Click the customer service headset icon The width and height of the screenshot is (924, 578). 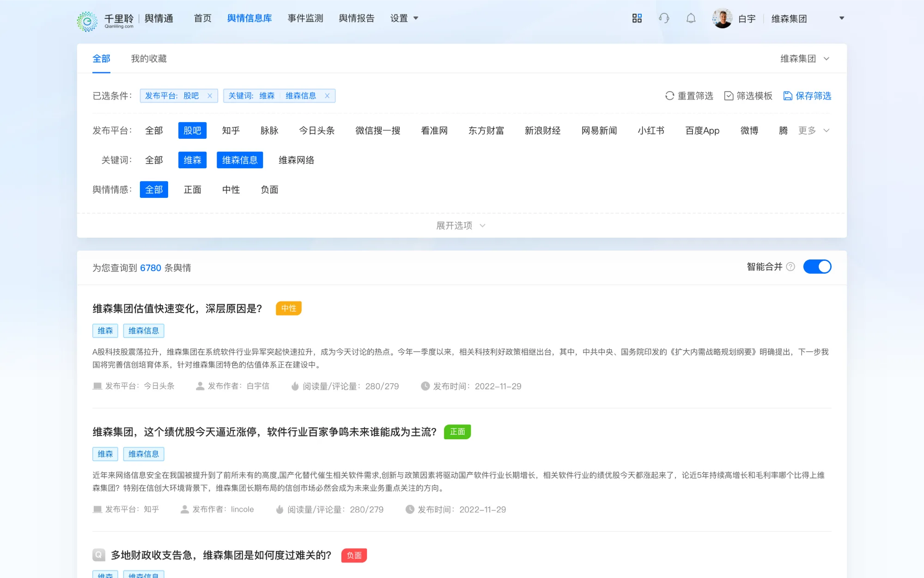pyautogui.click(x=664, y=18)
